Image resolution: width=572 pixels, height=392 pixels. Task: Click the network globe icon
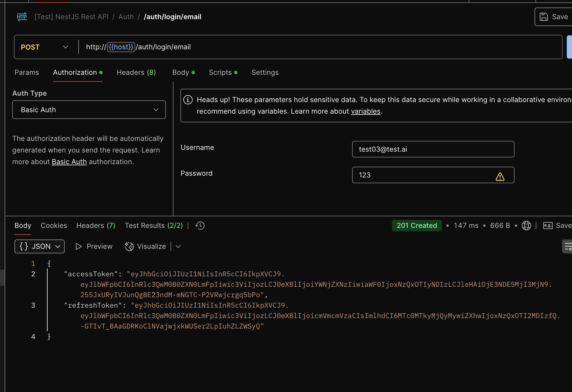pyautogui.click(x=526, y=226)
